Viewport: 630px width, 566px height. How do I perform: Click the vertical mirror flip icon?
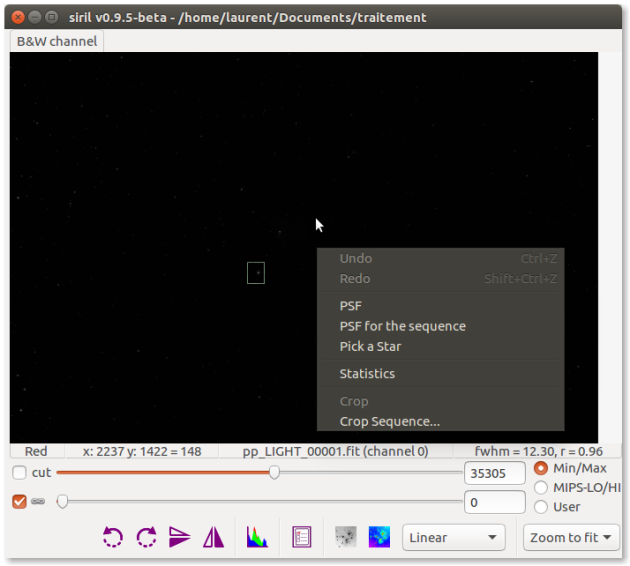click(180, 537)
